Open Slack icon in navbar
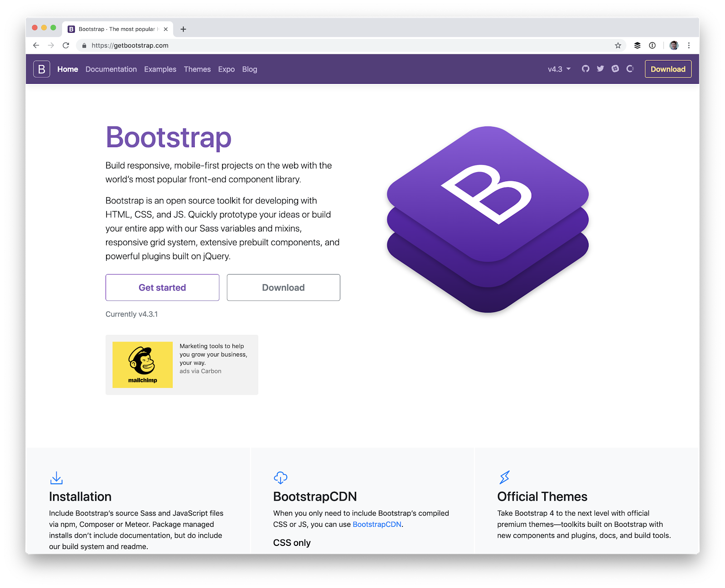This screenshot has width=725, height=588. coord(615,69)
